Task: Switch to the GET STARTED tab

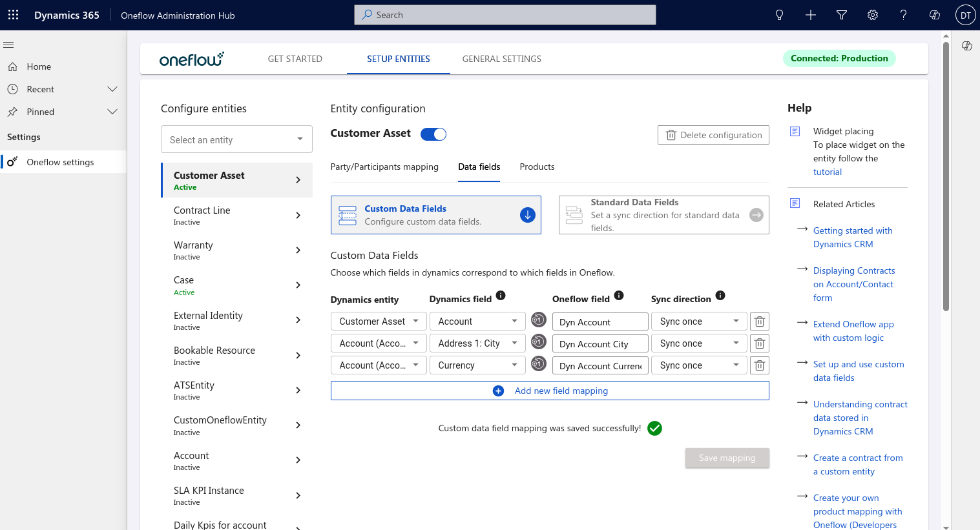Action: click(x=295, y=59)
